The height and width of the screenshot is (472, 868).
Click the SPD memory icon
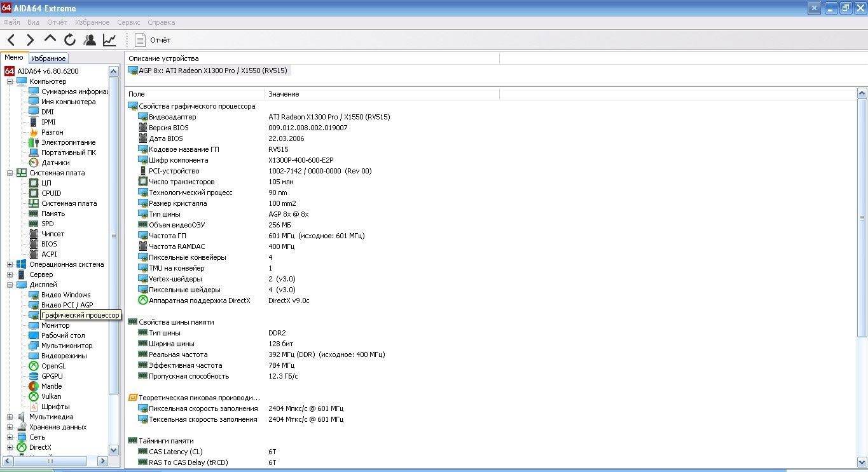(34, 224)
